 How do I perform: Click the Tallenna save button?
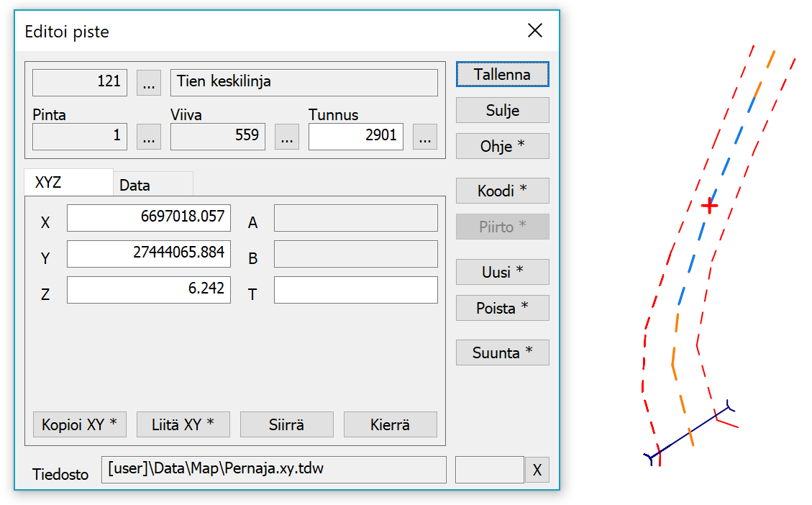[x=502, y=74]
